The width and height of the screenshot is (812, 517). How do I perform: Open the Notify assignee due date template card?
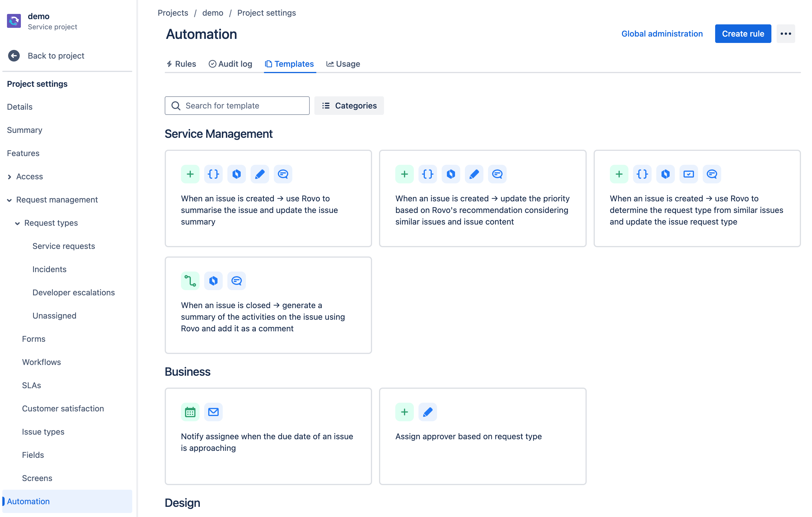pos(268,436)
